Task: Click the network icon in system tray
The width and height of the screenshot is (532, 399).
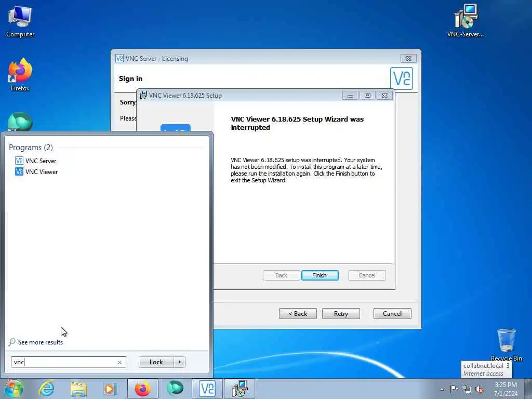Action: pyautogui.click(x=467, y=390)
